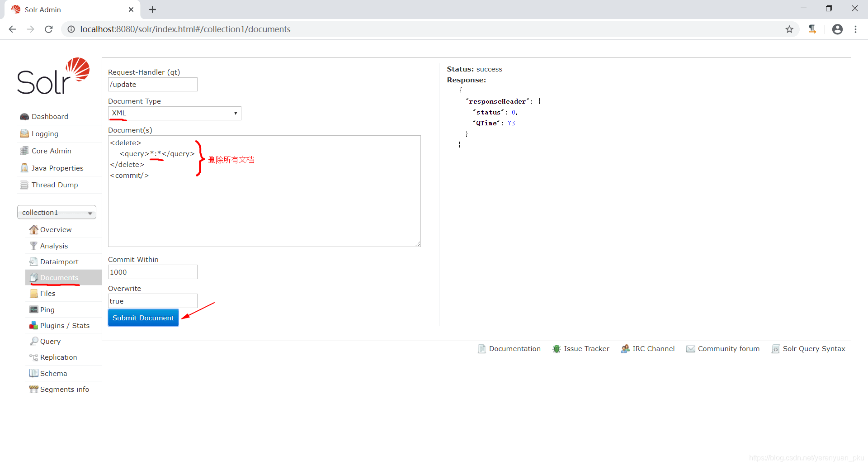
Task: Open Java Properties page
Action: 57,168
